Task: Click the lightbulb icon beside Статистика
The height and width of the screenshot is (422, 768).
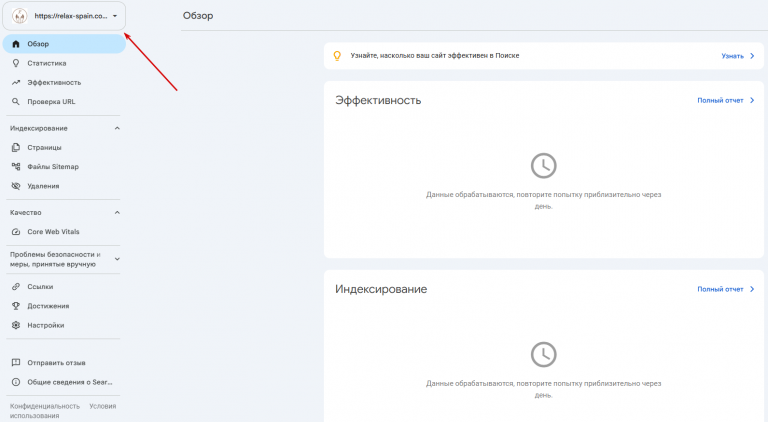Action: (x=16, y=63)
